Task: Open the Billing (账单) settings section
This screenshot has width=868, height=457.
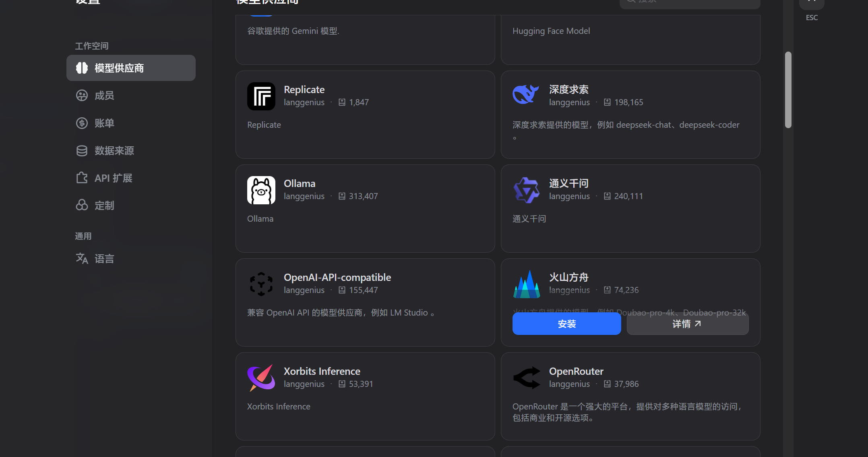Action: (x=104, y=123)
